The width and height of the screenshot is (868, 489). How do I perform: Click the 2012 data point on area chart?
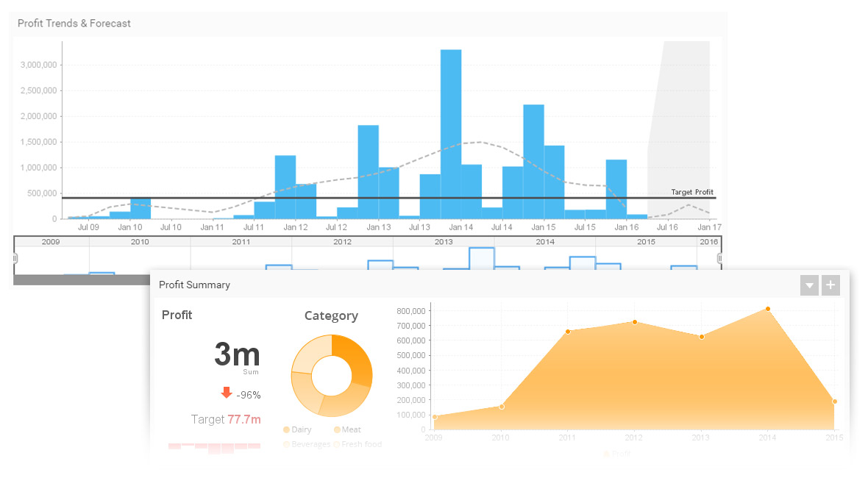coord(634,322)
